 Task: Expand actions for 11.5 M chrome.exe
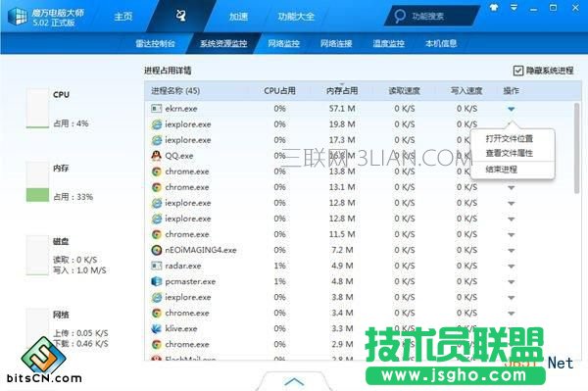click(512, 234)
